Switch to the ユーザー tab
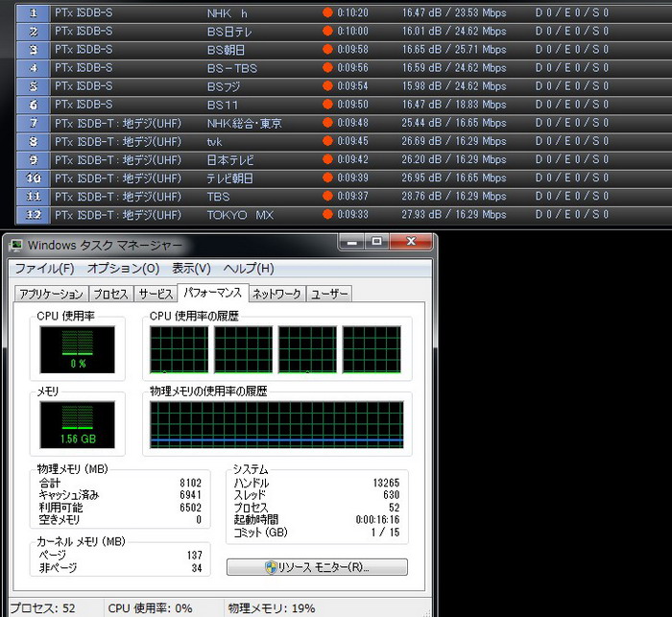 (x=329, y=294)
